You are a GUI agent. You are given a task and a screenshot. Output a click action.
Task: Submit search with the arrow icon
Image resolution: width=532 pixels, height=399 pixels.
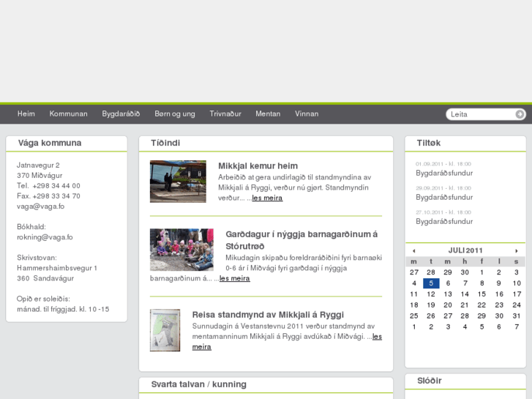click(520, 114)
